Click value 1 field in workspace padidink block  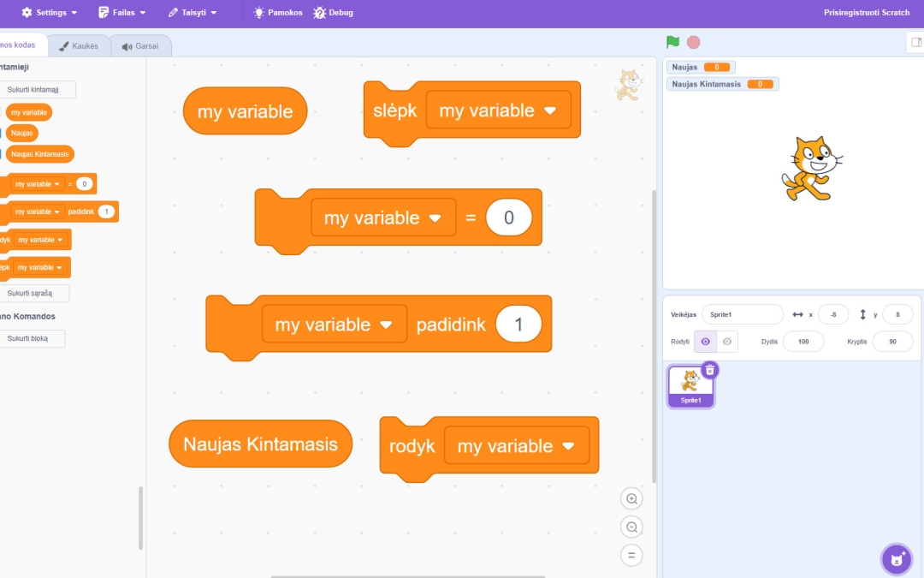[518, 324]
